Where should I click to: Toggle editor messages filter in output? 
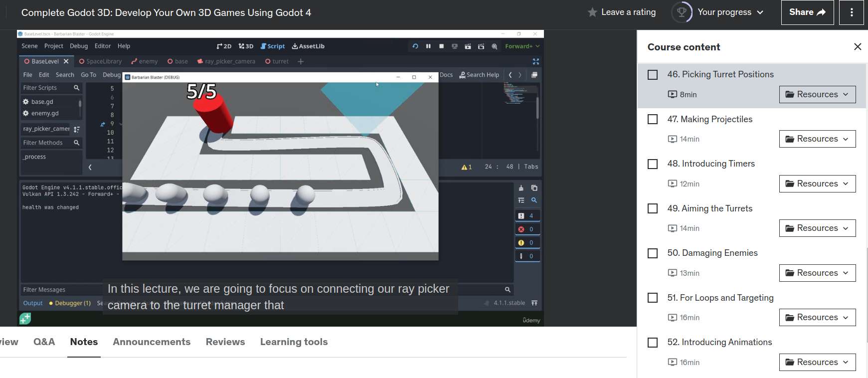527,256
